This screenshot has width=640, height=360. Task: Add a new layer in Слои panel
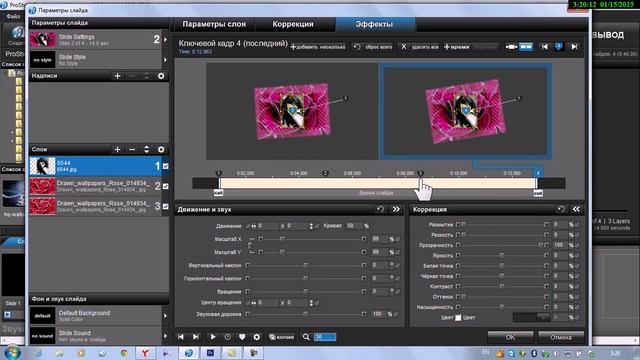pos(117,150)
